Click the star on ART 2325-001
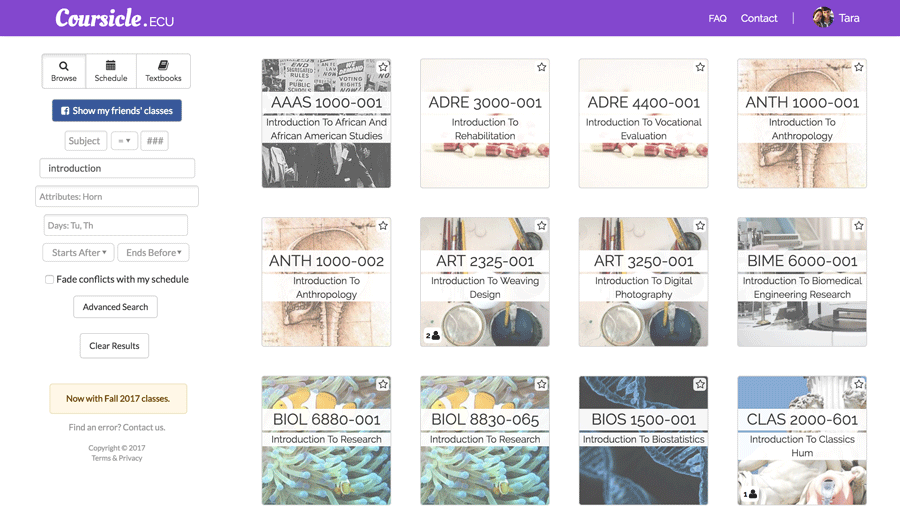This screenshot has width=900, height=525. [x=541, y=226]
